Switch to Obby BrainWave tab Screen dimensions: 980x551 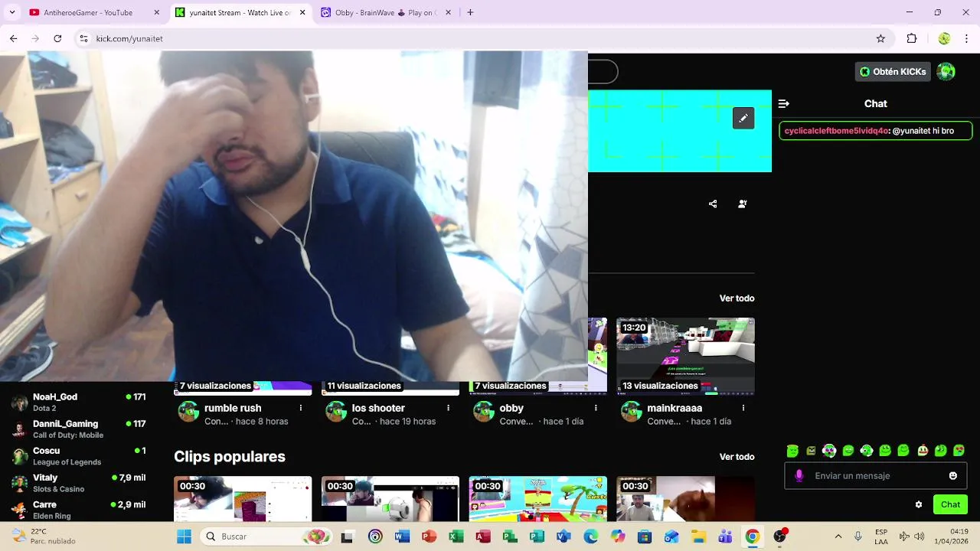[387, 12]
